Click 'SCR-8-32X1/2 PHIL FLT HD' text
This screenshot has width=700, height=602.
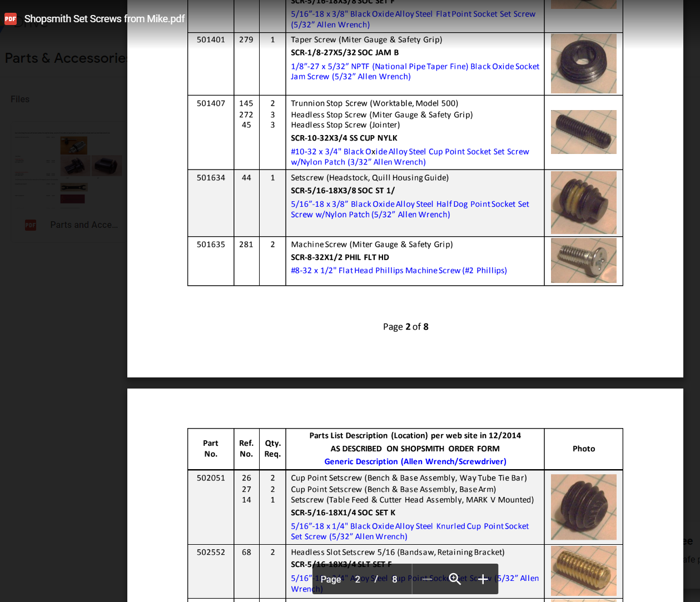(x=340, y=257)
